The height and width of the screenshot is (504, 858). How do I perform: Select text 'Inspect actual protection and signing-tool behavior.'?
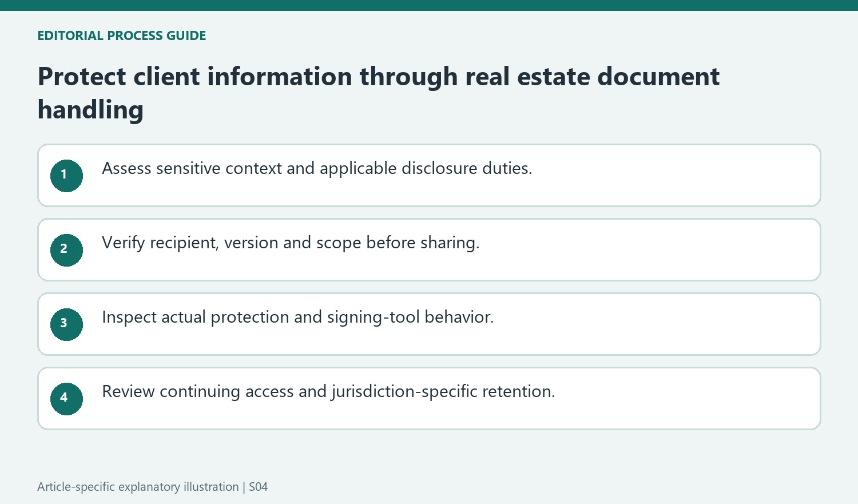coord(297,318)
